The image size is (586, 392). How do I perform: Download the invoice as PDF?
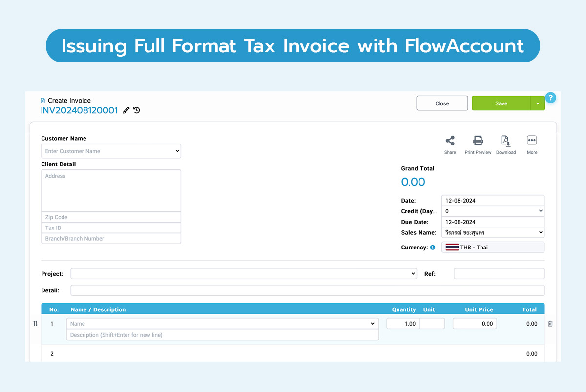[506, 141]
